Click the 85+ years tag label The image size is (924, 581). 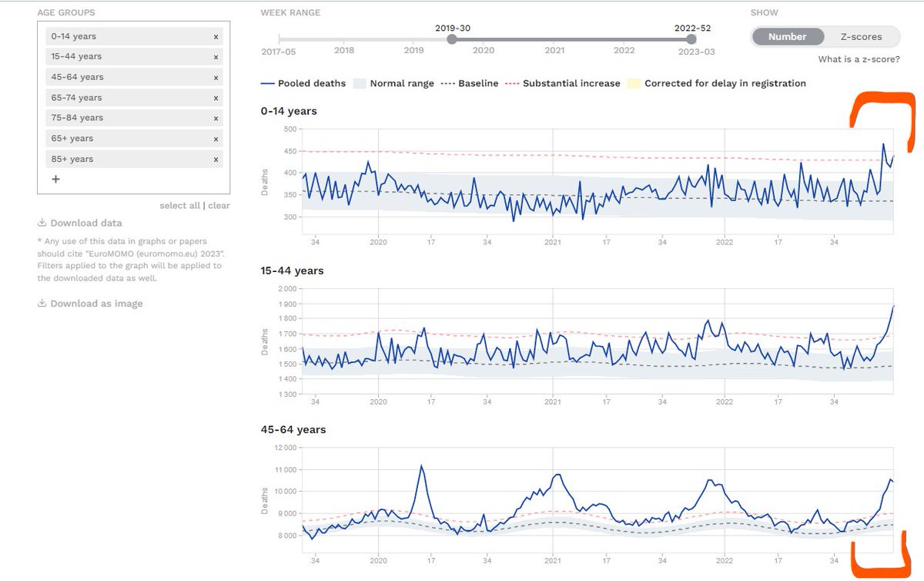coord(72,160)
